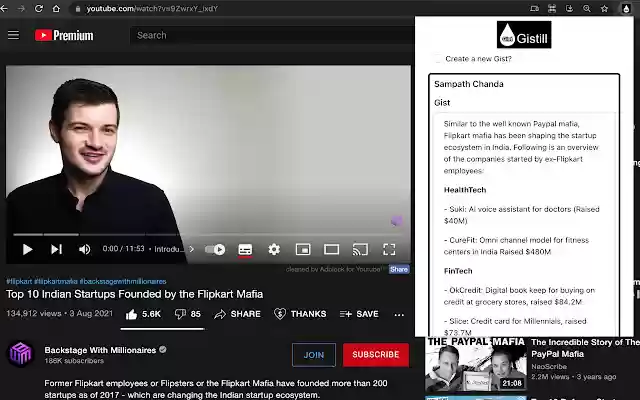Click the red SUBSCRIBE button
This screenshot has width=640, height=400.
(376, 354)
